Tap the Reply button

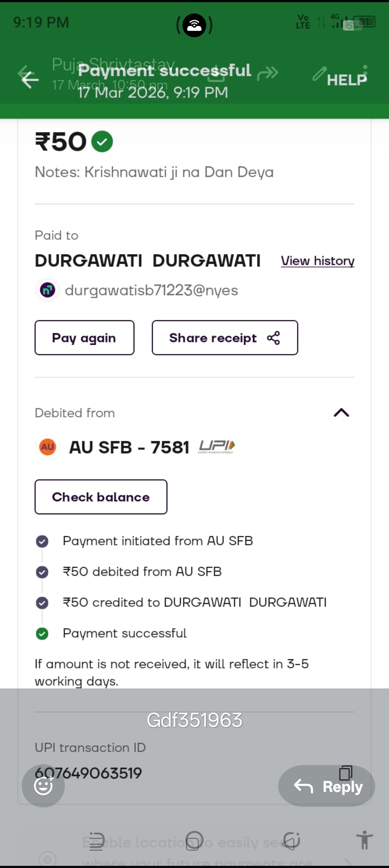(326, 786)
